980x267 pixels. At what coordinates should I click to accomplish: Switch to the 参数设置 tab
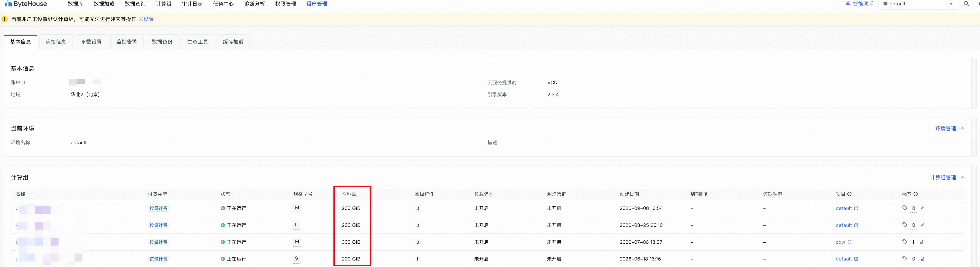click(91, 42)
